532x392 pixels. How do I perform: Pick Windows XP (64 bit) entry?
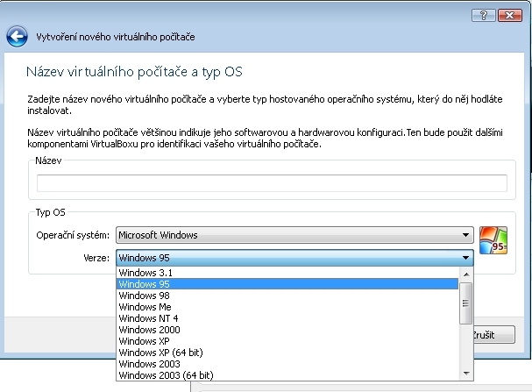(287, 353)
